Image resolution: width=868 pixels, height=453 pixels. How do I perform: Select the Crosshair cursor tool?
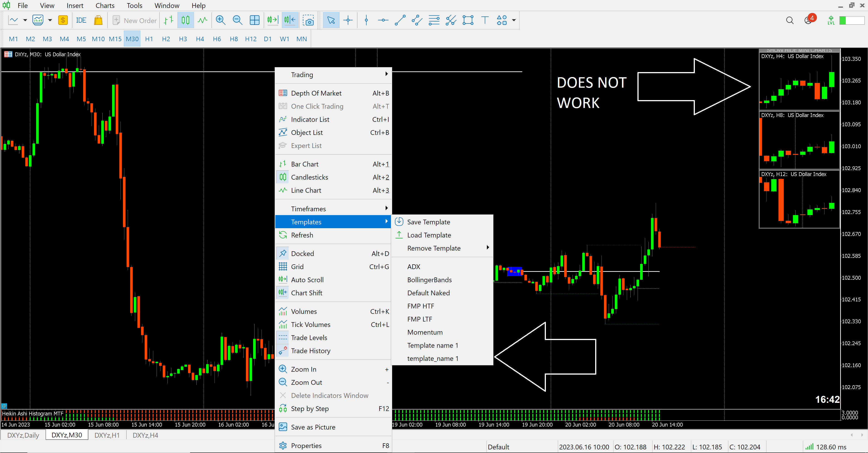tap(348, 20)
